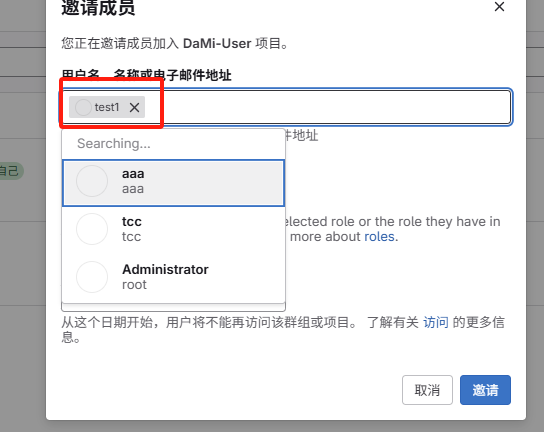The image size is (544, 432).
Task: Click the test1 token label
Action: (x=107, y=107)
